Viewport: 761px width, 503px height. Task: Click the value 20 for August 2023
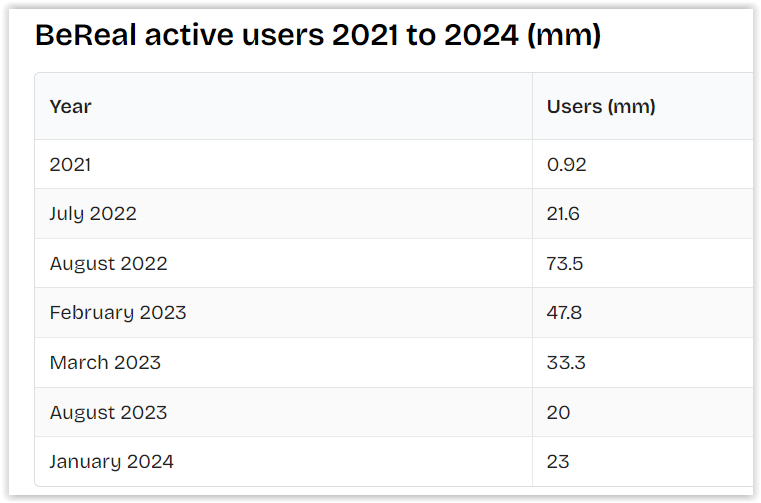pos(558,412)
